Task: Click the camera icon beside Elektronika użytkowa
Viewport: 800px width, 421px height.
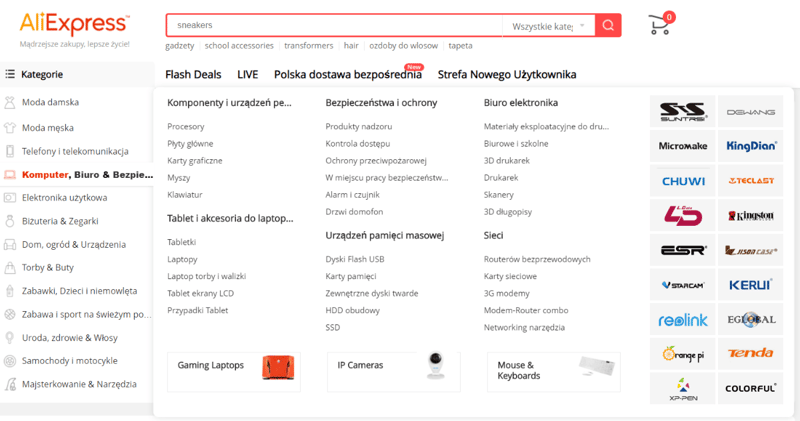Action: point(10,197)
